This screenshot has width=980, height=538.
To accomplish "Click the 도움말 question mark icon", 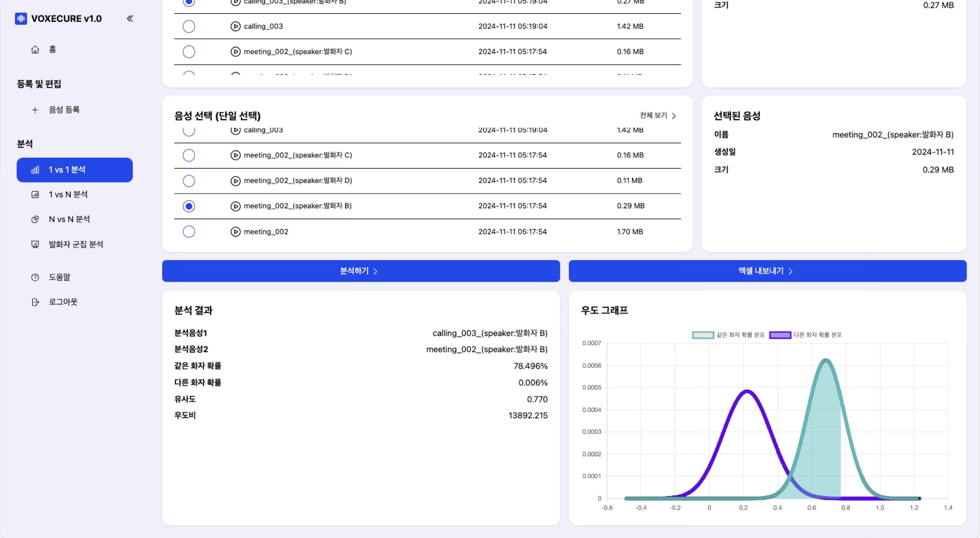I will pyautogui.click(x=35, y=277).
